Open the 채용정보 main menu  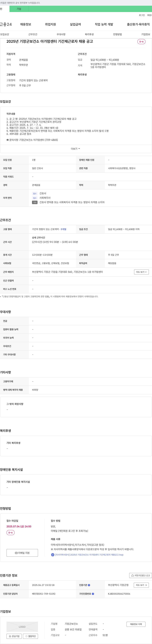pos(25,24)
